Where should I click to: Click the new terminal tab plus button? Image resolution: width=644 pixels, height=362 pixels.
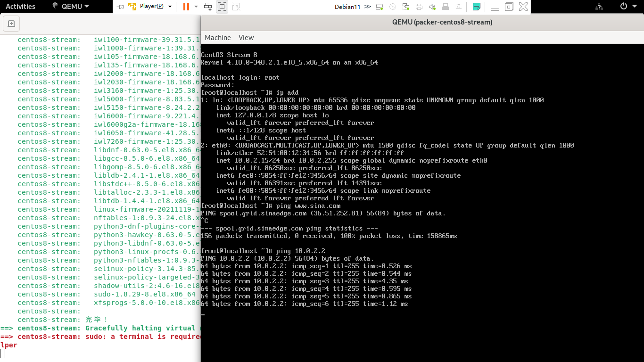(11, 24)
